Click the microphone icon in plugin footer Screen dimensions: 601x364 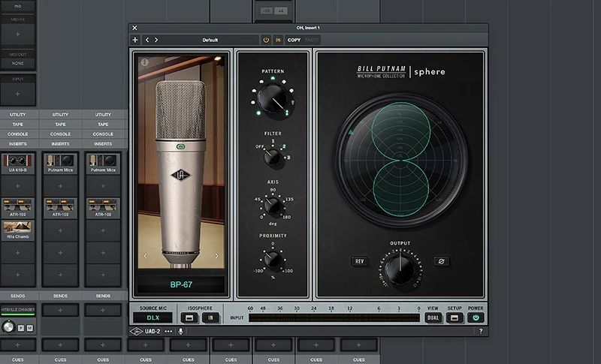180,332
